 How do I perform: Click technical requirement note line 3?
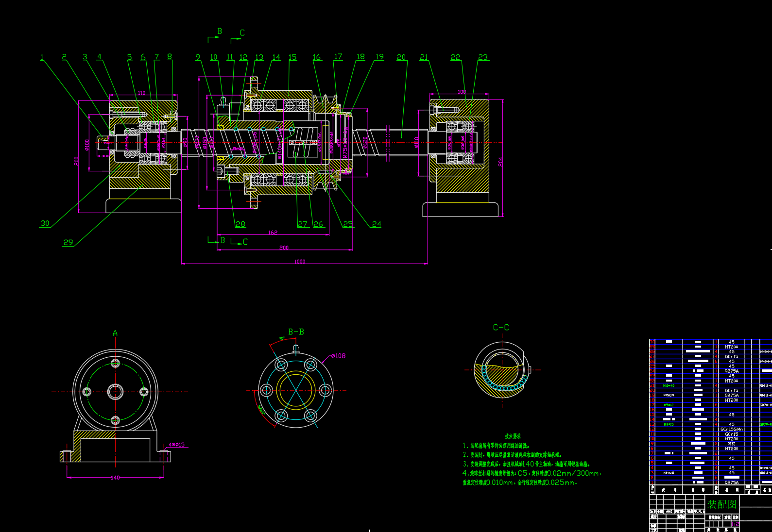(x=526, y=464)
